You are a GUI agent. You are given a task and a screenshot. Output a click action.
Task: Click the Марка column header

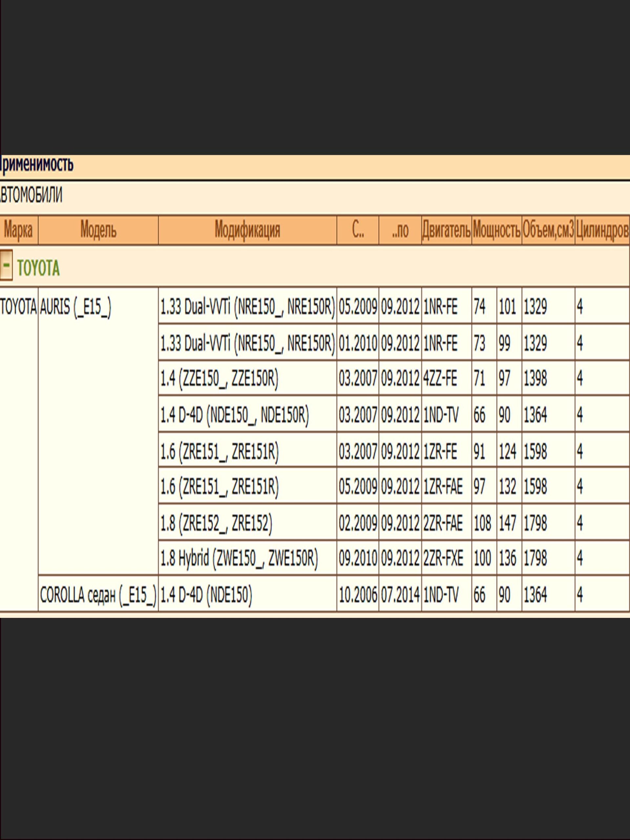[x=18, y=230]
